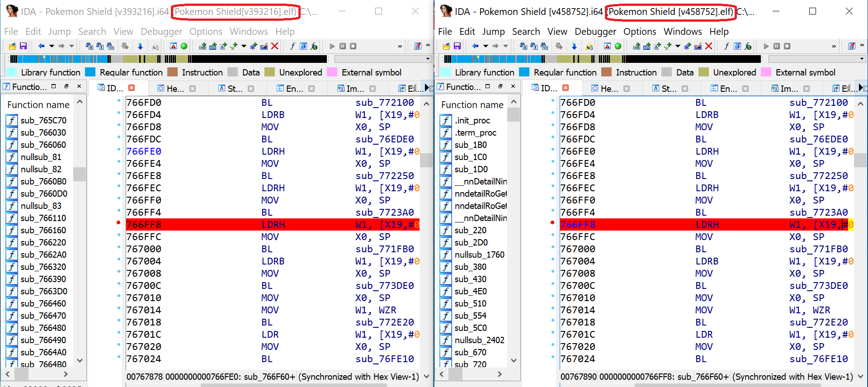Image resolution: width=868 pixels, height=387 pixels.
Task: Click Open file icon in left IDA window
Action: [x=12, y=46]
